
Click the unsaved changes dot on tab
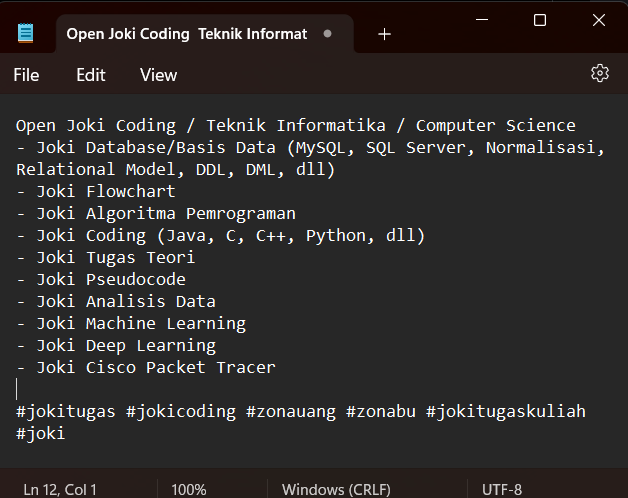coord(327,34)
